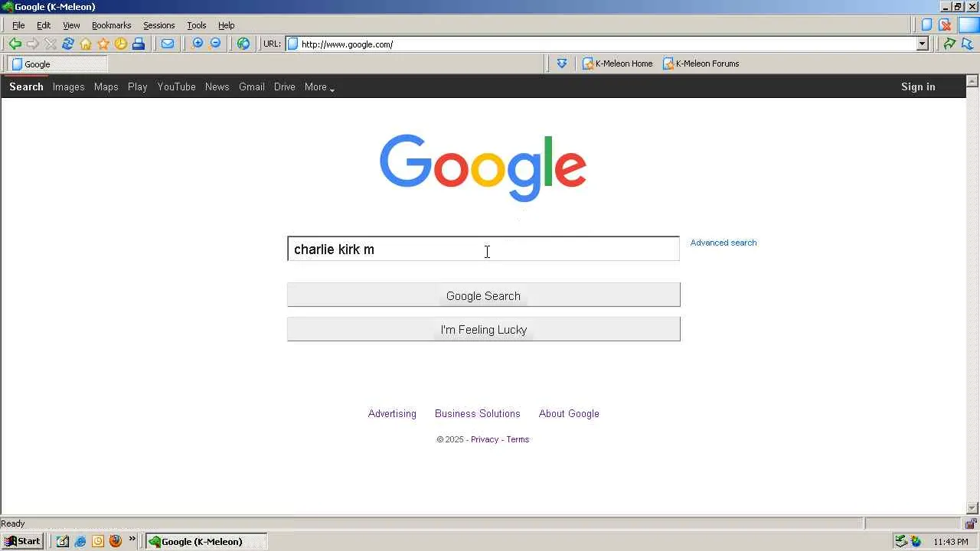Click the blue double-arrow bookmarks toolbar icon
Image resolution: width=980 pixels, height=551 pixels.
pos(562,64)
